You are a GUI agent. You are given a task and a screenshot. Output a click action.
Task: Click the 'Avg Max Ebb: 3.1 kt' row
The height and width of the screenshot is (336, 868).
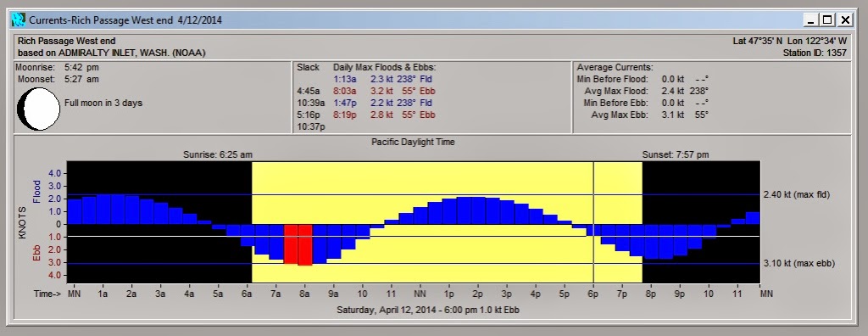650,115
